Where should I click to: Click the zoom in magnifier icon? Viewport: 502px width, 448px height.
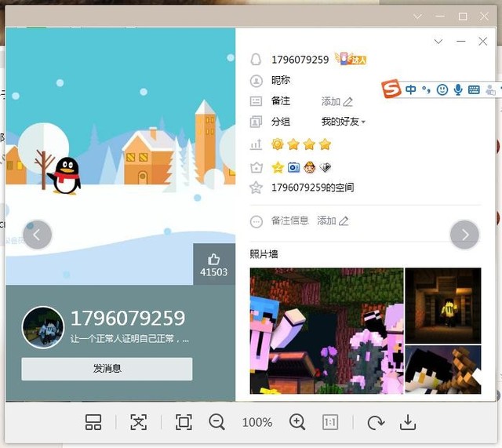297,422
